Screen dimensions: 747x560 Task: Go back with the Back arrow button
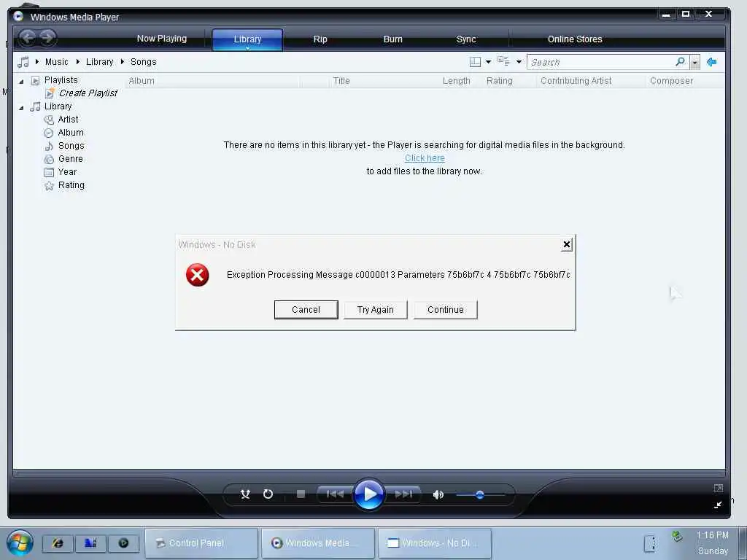click(28, 38)
